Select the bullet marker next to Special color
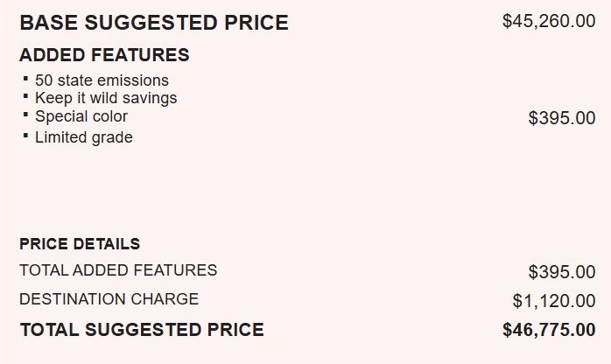This screenshot has height=364, width=611. 26,115
